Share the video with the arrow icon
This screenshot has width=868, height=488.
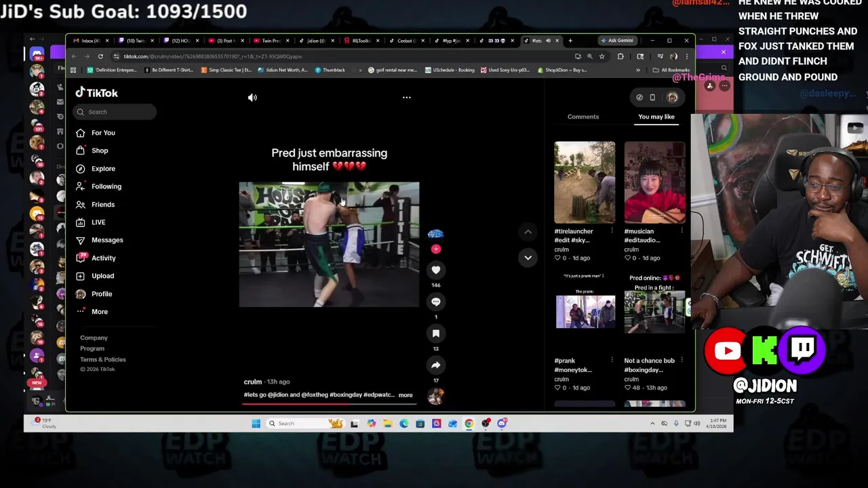click(x=436, y=365)
